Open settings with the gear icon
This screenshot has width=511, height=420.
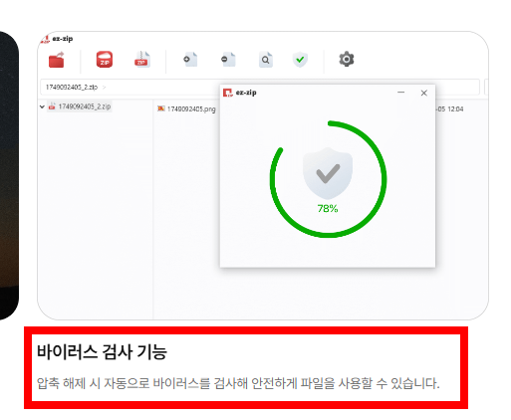click(x=347, y=60)
